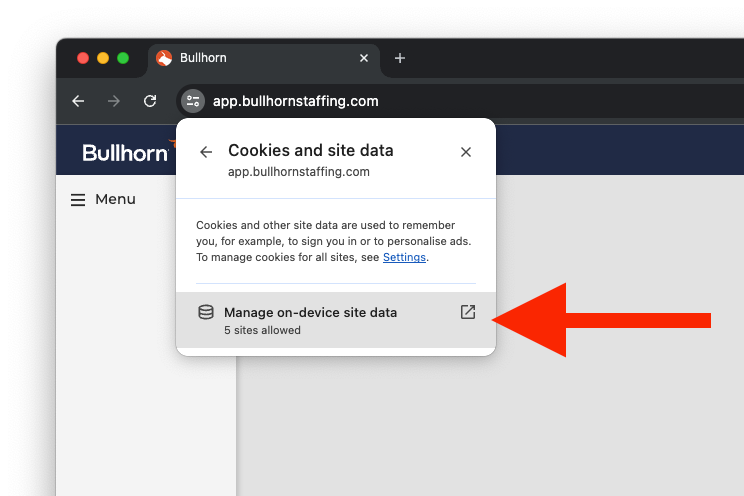
Task: Open the Settings link in cookies description
Action: coord(404,257)
